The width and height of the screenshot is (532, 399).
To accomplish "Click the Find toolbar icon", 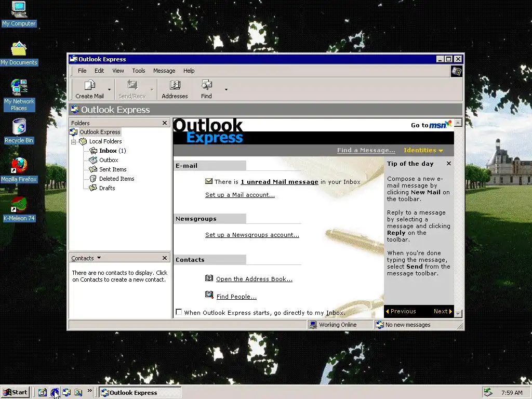I will click(x=206, y=89).
